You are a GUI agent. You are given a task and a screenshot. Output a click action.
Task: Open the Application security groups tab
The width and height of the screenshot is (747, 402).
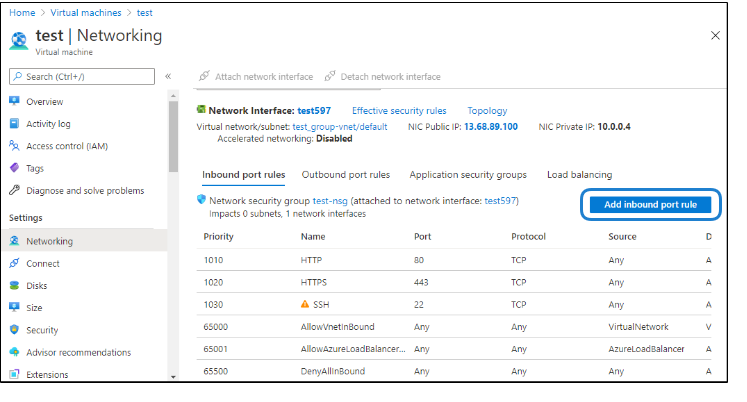pos(468,175)
